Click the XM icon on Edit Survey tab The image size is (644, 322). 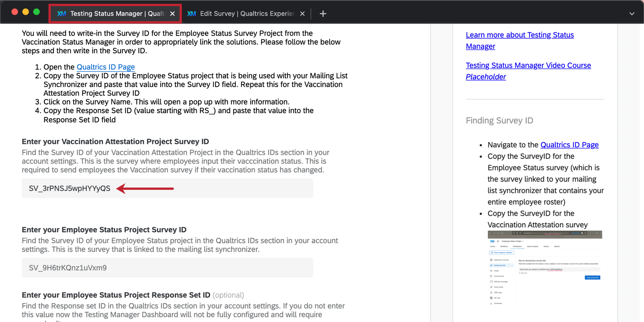(192, 14)
